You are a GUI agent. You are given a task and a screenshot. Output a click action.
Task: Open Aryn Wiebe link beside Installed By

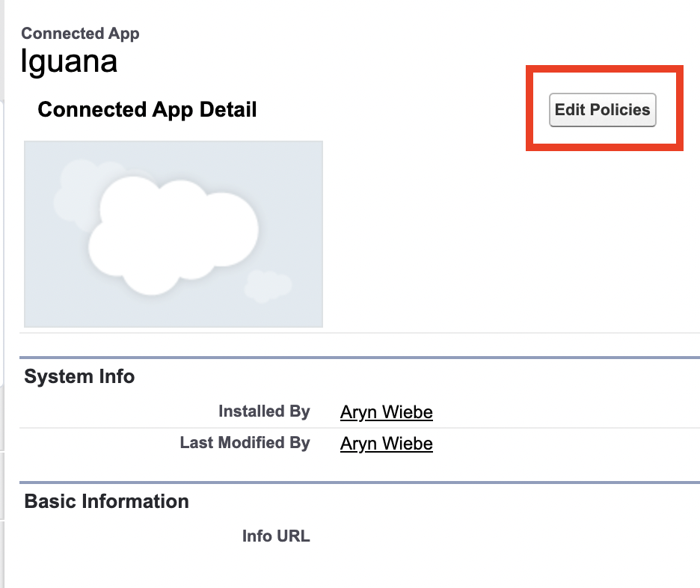click(386, 412)
